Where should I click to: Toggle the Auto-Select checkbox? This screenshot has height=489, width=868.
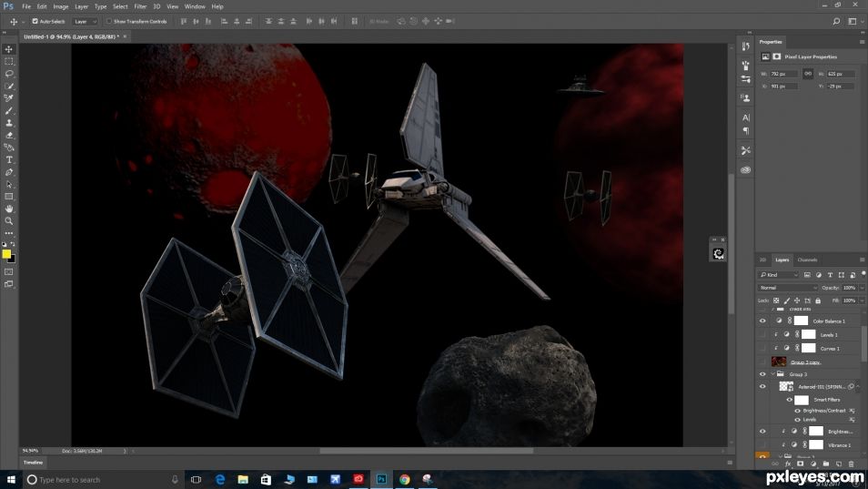35,21
